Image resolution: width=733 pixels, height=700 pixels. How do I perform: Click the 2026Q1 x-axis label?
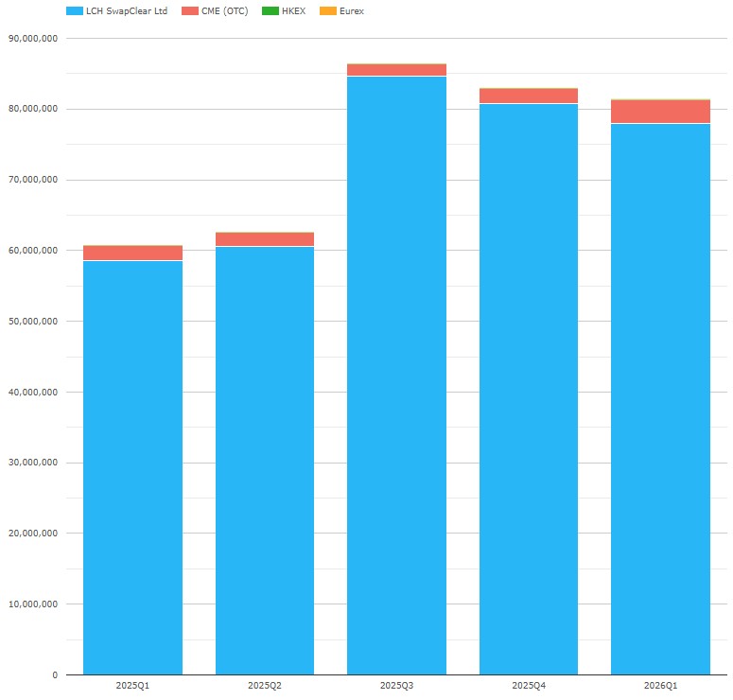[x=660, y=685]
